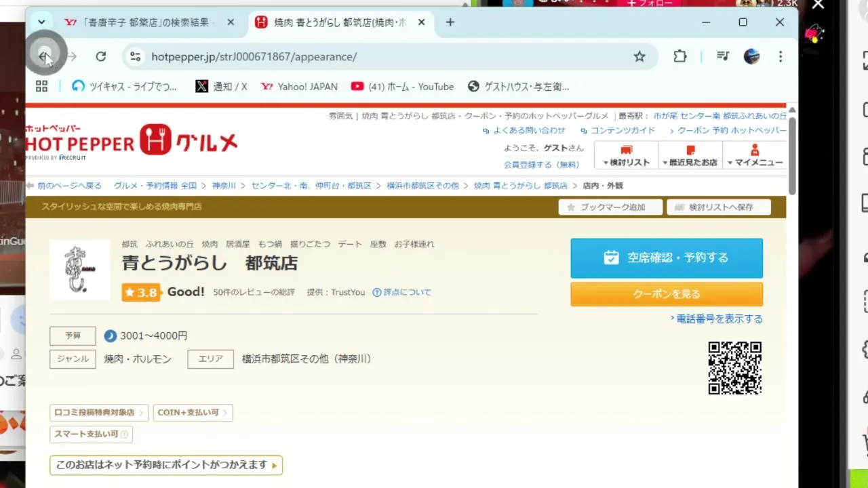Screen dimensions: 868x488
Task: Close the 焼肉 青とうがらし tab
Action: click(x=421, y=22)
